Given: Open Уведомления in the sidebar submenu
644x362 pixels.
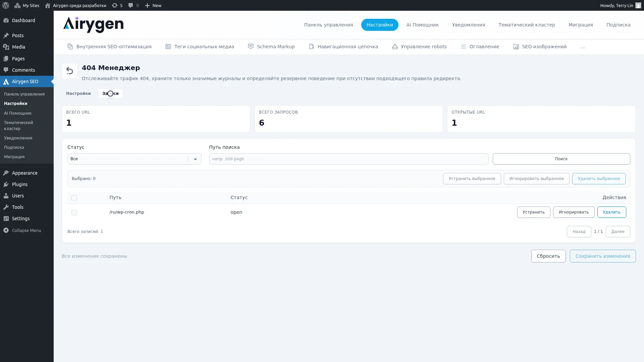Looking at the screenshot, I should click(18, 138).
